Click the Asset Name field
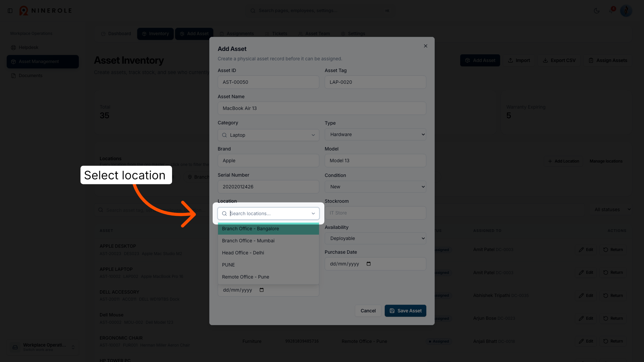This screenshot has width=644, height=362. point(322,108)
